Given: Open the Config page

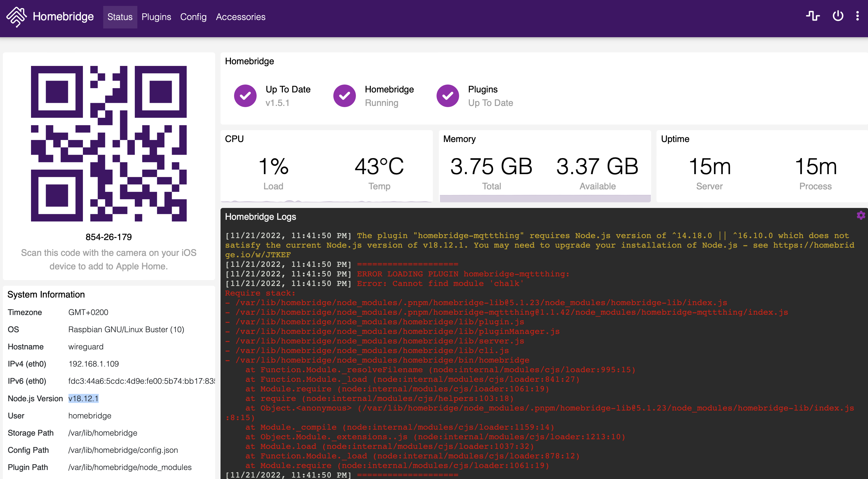Looking at the screenshot, I should [193, 17].
